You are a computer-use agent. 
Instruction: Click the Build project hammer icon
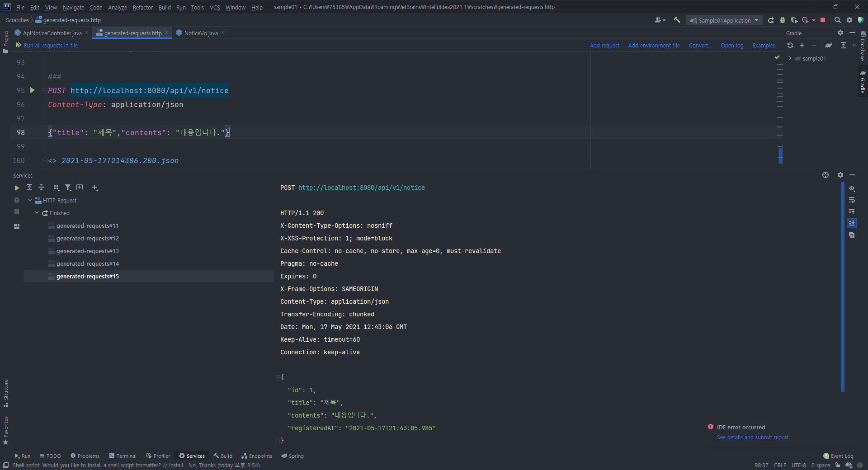coord(677,20)
